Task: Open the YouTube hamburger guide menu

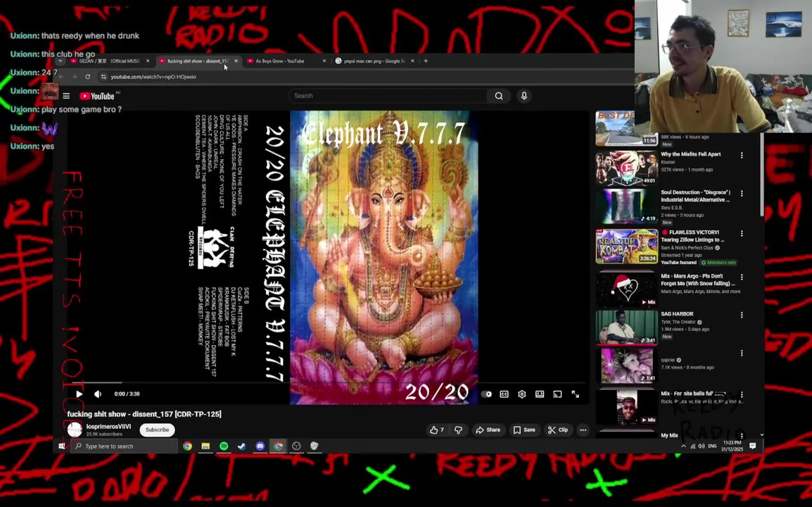Action: point(66,96)
